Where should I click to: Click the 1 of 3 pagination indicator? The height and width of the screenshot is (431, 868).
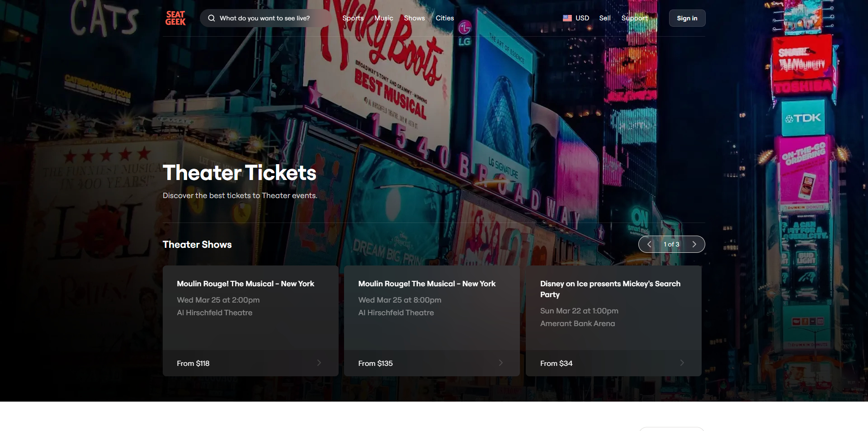671,244
